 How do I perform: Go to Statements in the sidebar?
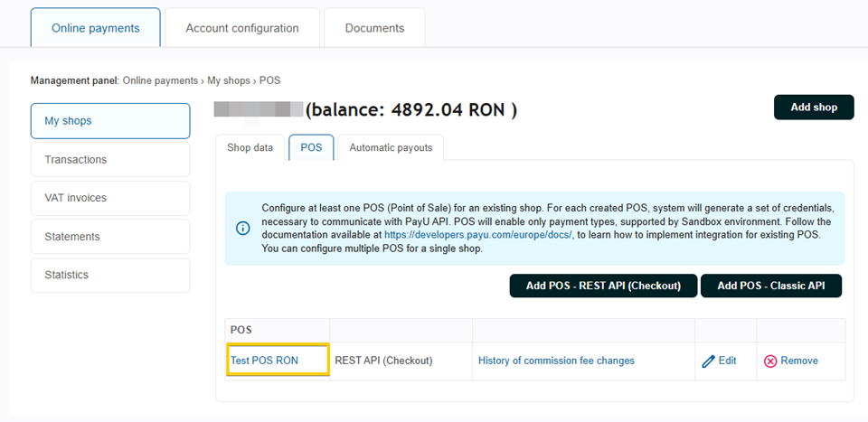click(109, 237)
